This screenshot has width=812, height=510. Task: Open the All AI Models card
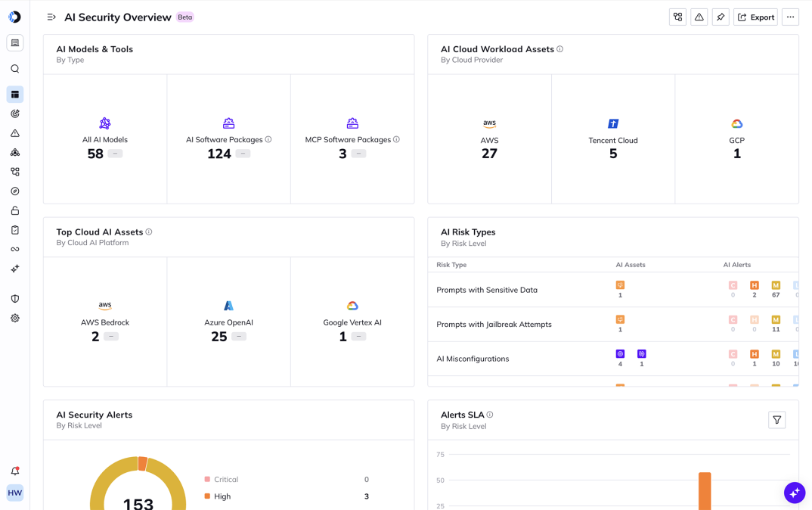tap(105, 139)
